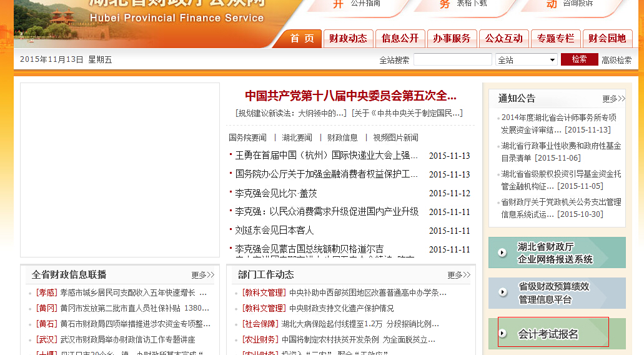This screenshot has height=355, width=644.
Task: Open 高级检索 advanced search link
Action: point(617,60)
